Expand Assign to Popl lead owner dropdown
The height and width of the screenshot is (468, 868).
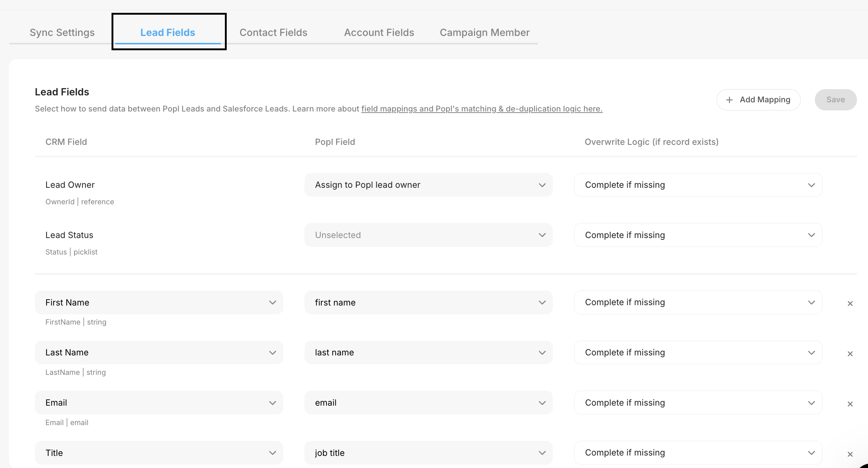pos(428,185)
